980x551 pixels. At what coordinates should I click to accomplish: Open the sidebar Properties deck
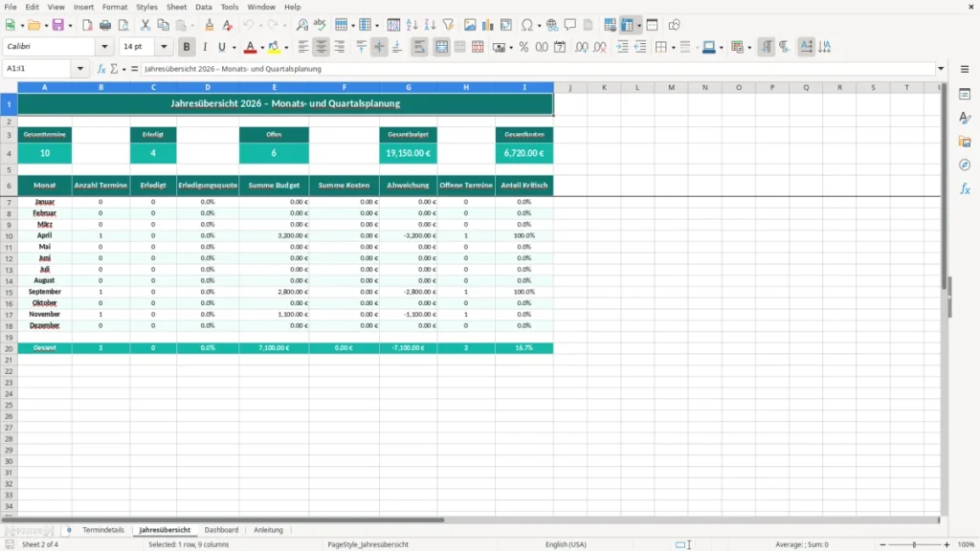click(965, 95)
